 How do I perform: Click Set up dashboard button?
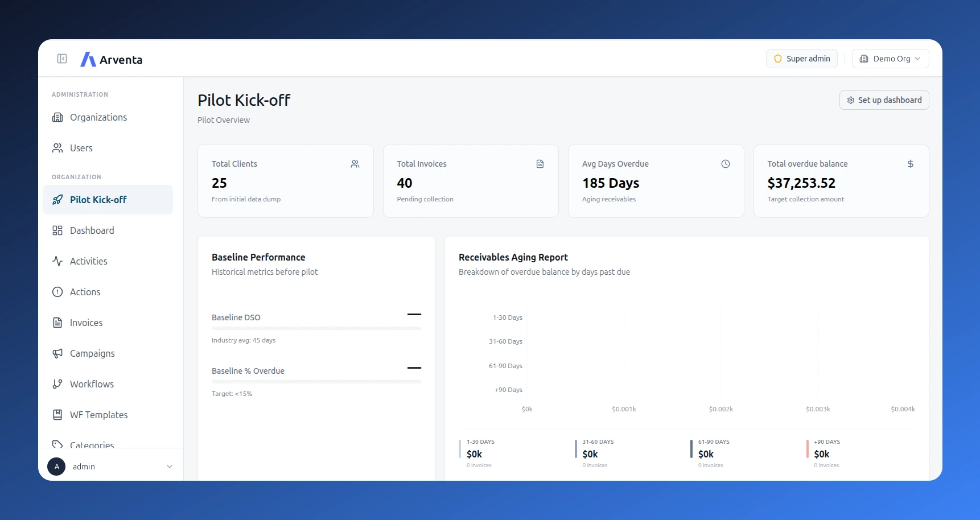point(884,100)
